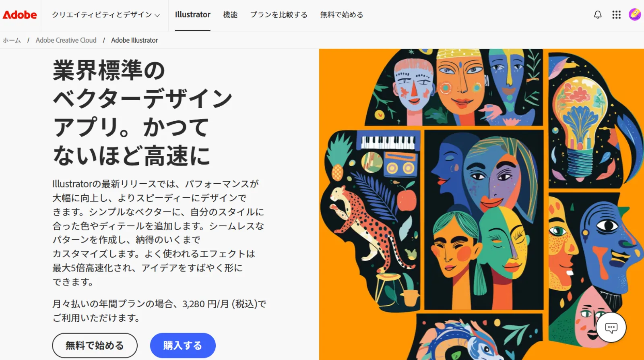Open the app switcher grid icon

point(616,15)
